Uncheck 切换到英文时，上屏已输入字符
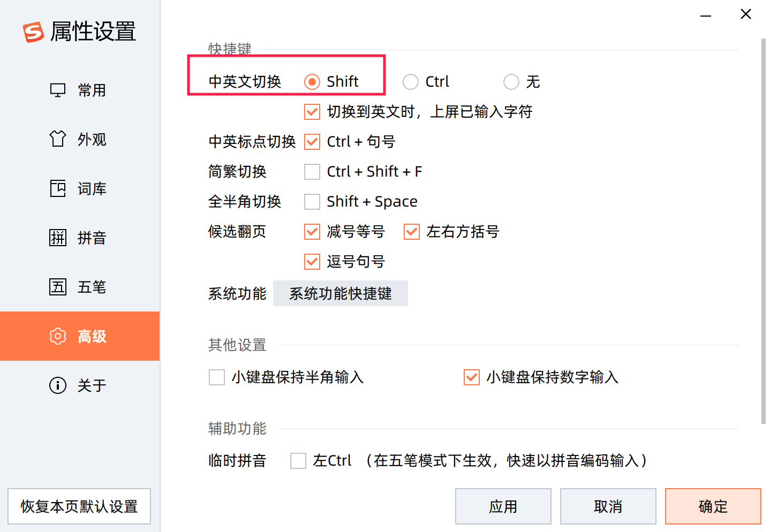Screen dimensions: 770x532 pos(312,111)
